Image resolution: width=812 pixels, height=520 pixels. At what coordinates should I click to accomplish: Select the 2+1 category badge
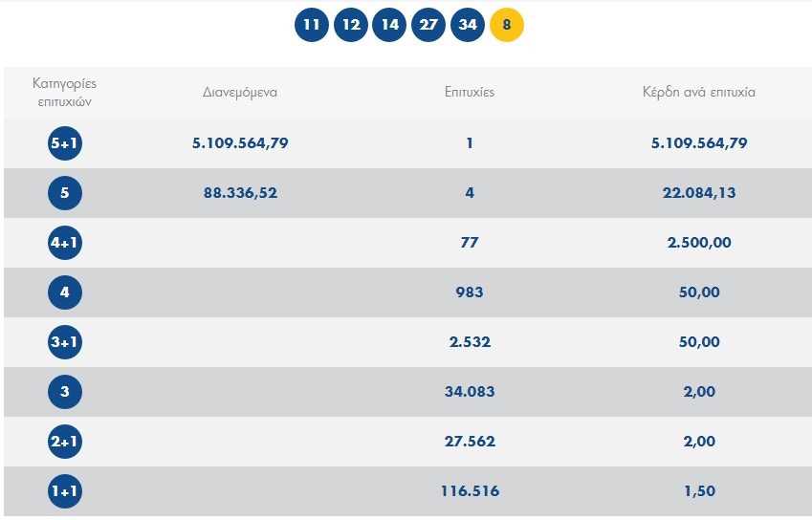[65, 442]
